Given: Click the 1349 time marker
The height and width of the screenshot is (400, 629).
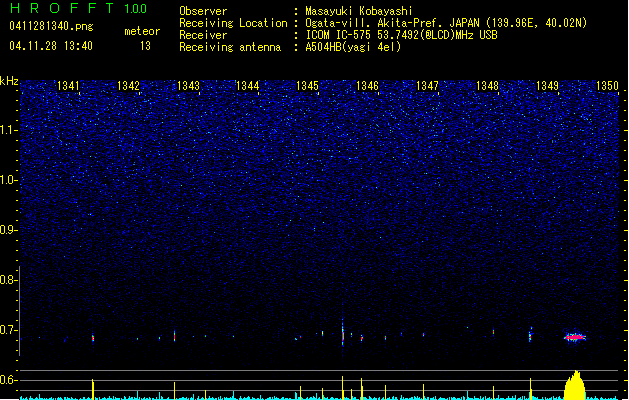Looking at the screenshot, I should coord(548,85).
